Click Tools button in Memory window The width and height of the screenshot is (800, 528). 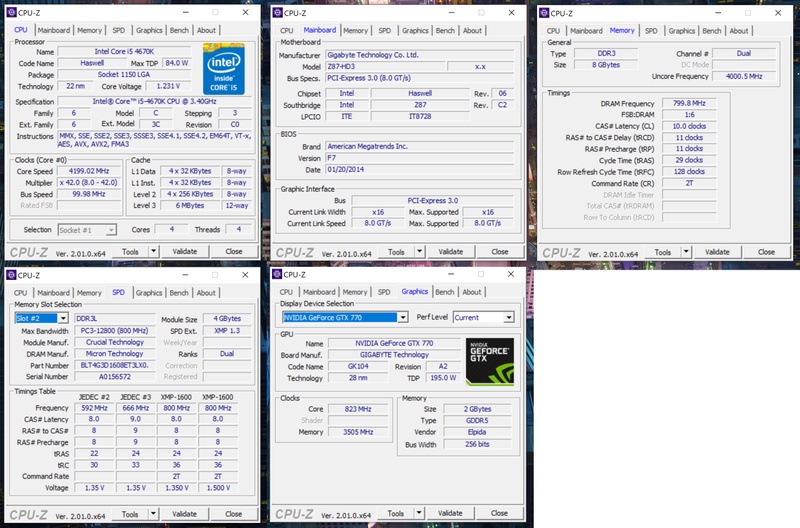(x=663, y=252)
